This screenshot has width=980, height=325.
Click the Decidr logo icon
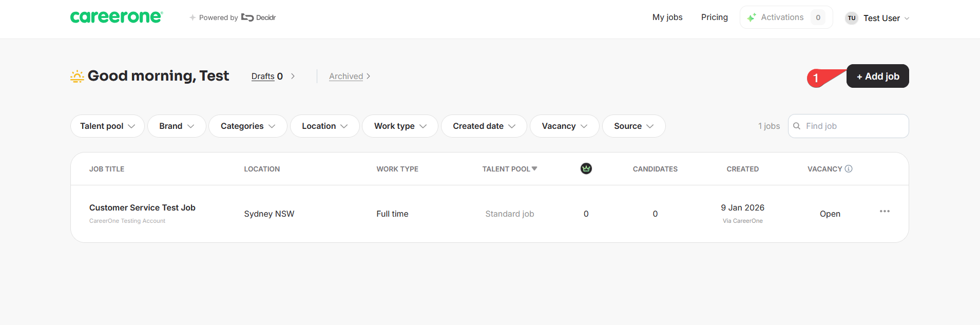click(x=247, y=17)
